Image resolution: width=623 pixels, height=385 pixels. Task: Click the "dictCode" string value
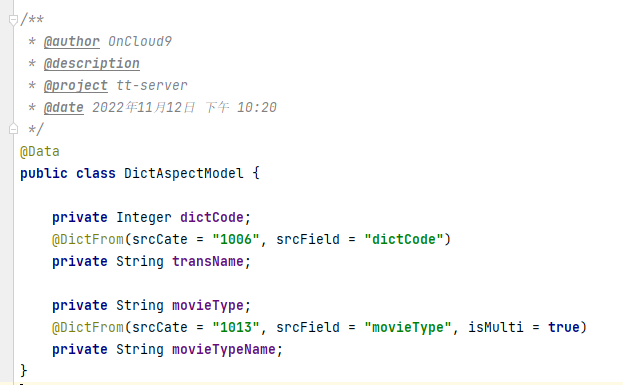(404, 239)
